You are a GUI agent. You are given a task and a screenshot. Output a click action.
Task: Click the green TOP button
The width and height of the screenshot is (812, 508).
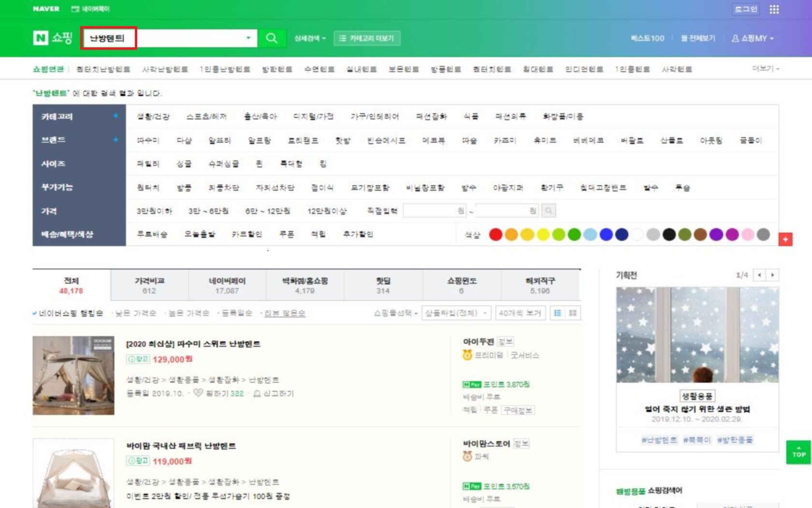[x=798, y=452]
